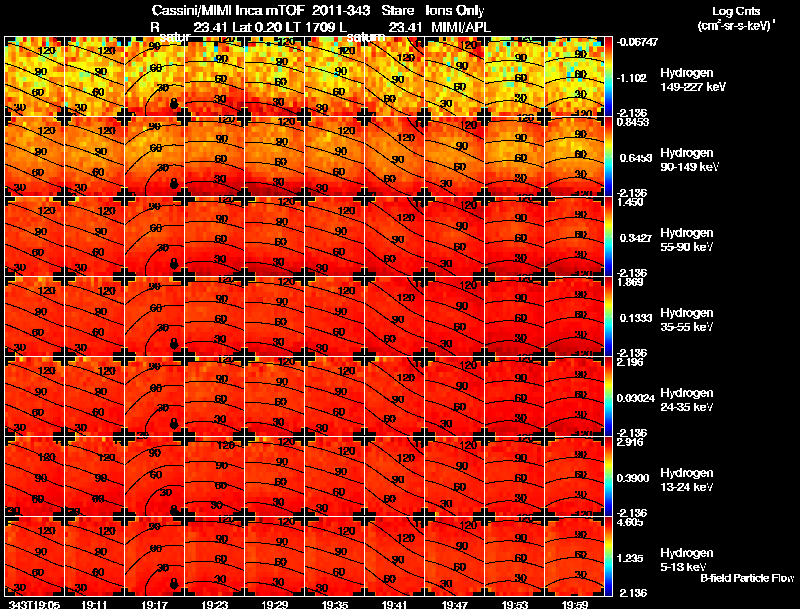Click the '2.196' color bar value
800x609 pixels.
tap(630, 362)
